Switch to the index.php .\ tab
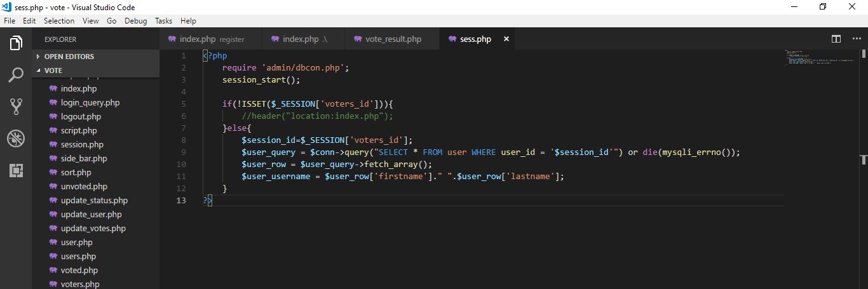The height and width of the screenshot is (289, 868). pos(304,39)
